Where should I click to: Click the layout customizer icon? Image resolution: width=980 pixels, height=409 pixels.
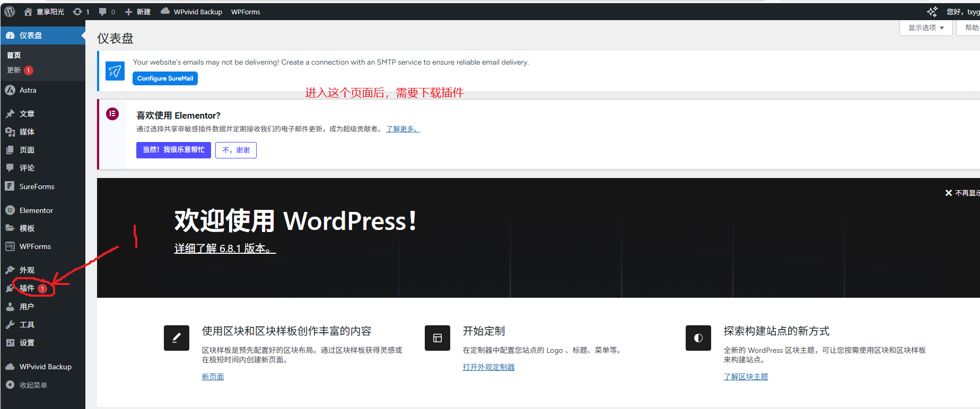(x=437, y=338)
